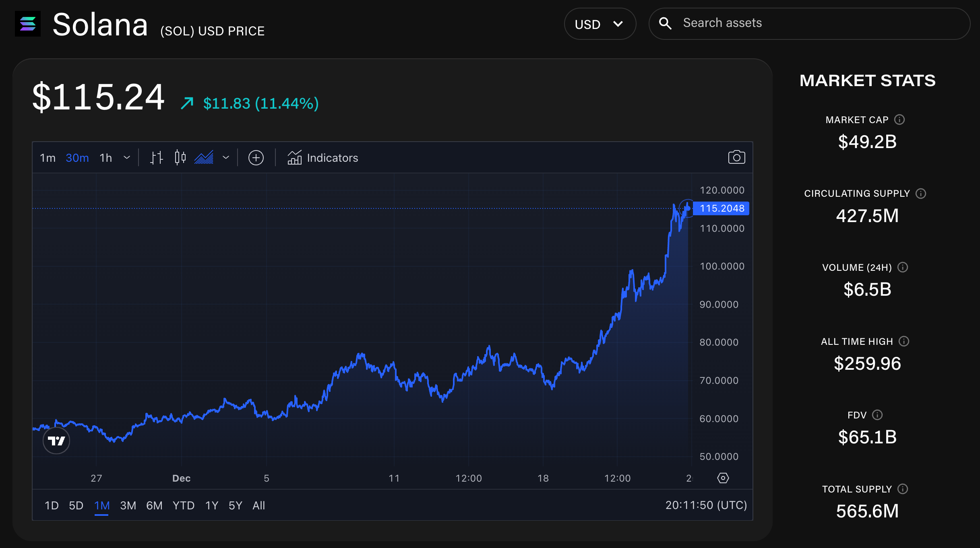The width and height of the screenshot is (980, 548).
Task: Select the bars chart style icon
Action: coord(156,158)
